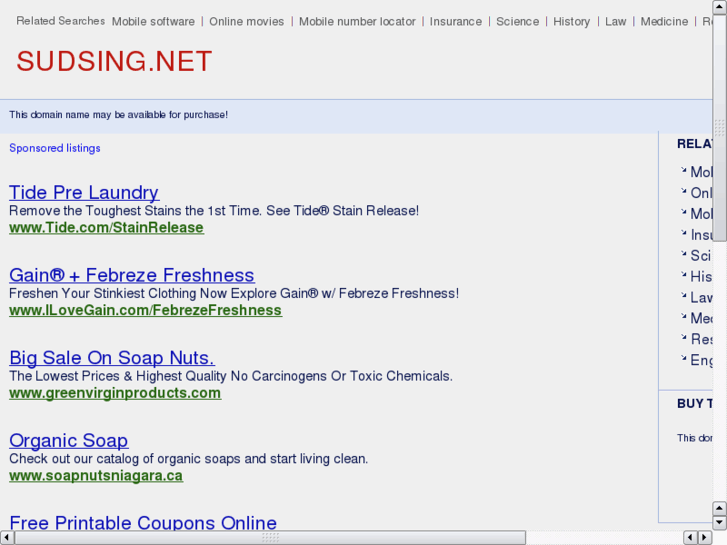Click the arrow icon beside sidebar 'His' link
The height and width of the screenshot is (545, 727).
click(683, 274)
